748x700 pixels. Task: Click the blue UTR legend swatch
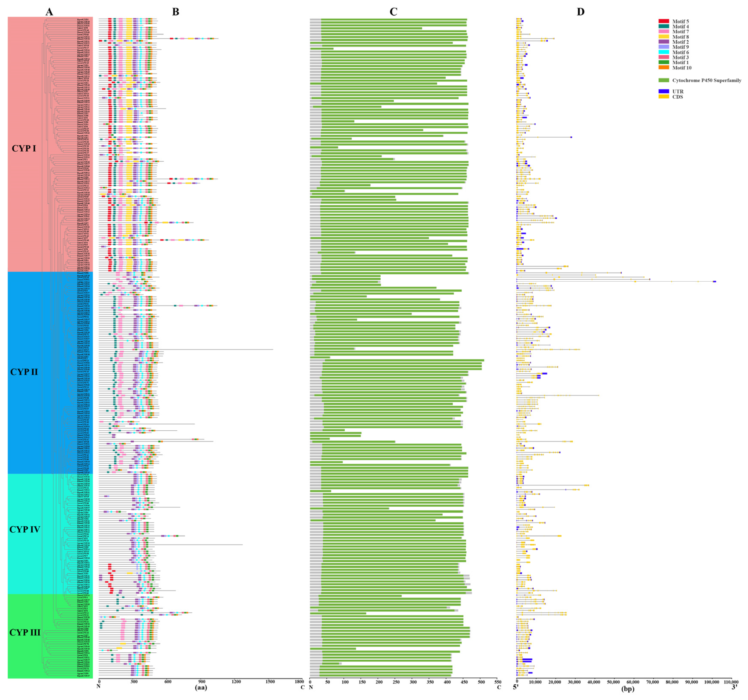(664, 91)
